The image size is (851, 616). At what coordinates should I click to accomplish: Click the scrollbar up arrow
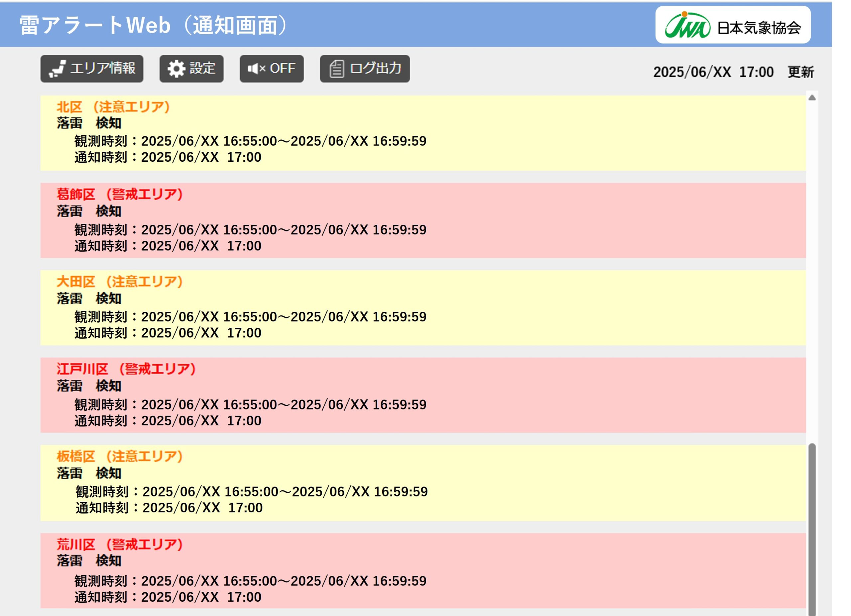(x=812, y=98)
